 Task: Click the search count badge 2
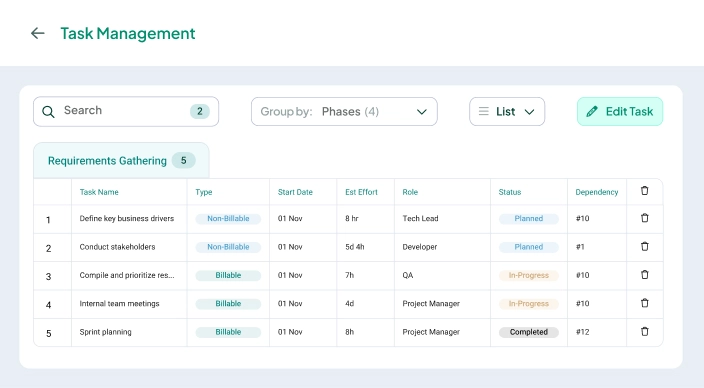point(200,111)
